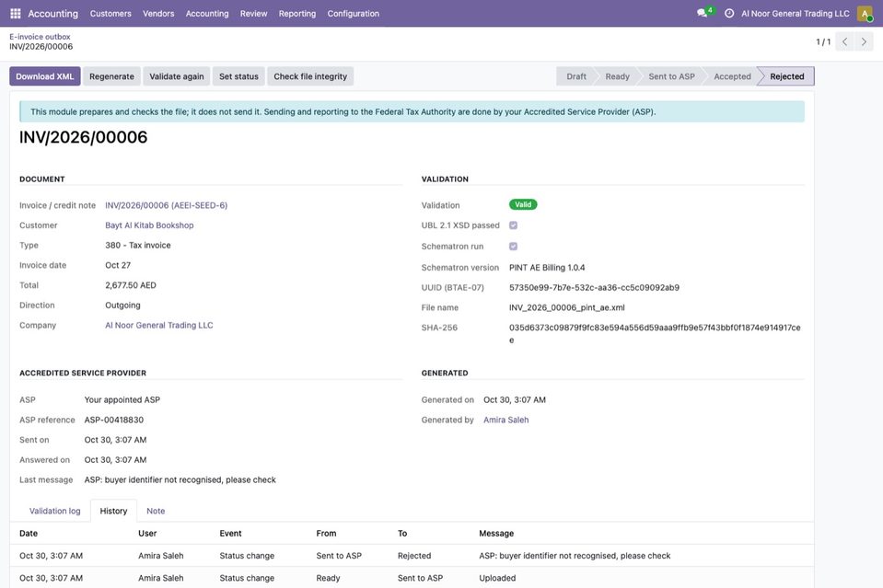Click Validate again button
Screen dimensions: 883x588
[x=176, y=76]
